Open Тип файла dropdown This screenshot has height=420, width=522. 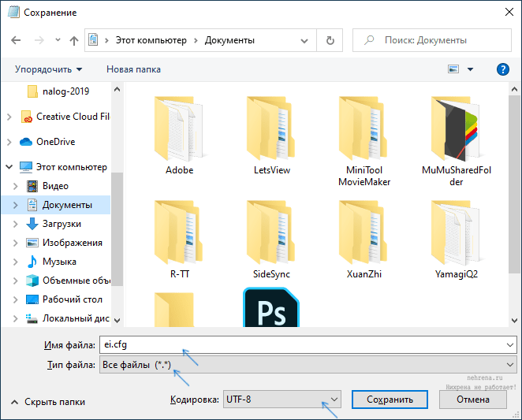point(308,365)
